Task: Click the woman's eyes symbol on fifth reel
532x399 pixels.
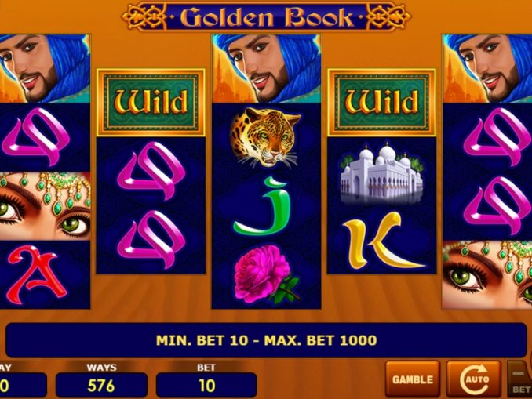Action: click(x=486, y=275)
